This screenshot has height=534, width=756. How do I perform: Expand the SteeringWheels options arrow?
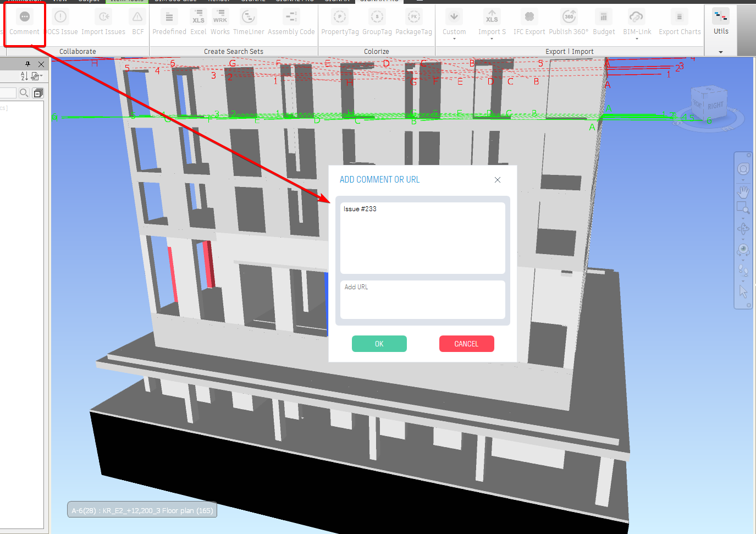[x=743, y=180]
